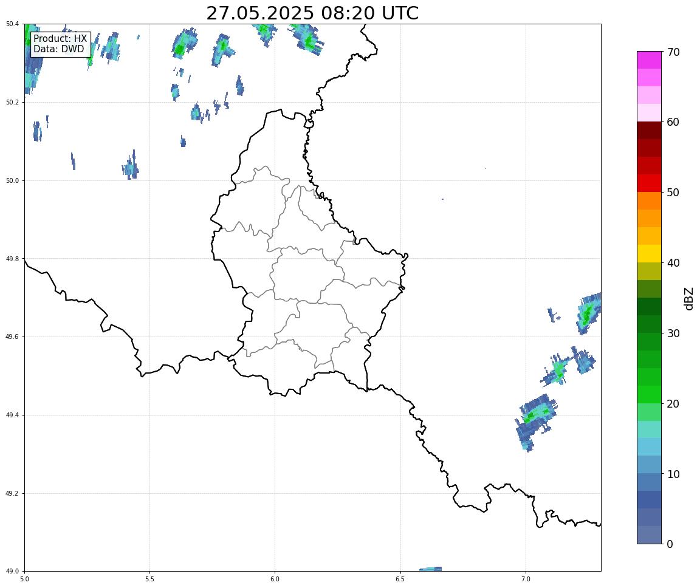Screen dimensions: 700x588
Task: Click the magenta top colorbar swatch
Action: [x=649, y=60]
